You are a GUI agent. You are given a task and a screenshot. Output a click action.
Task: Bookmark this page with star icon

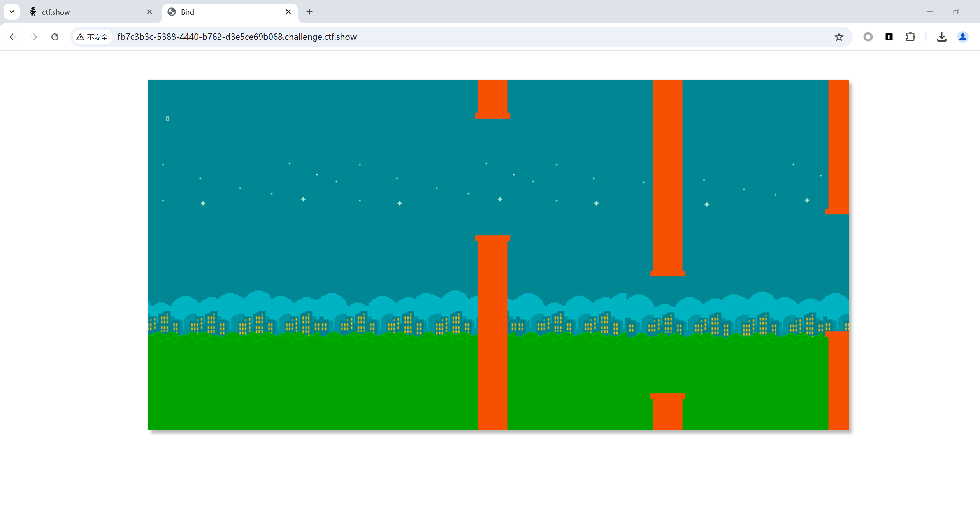839,37
